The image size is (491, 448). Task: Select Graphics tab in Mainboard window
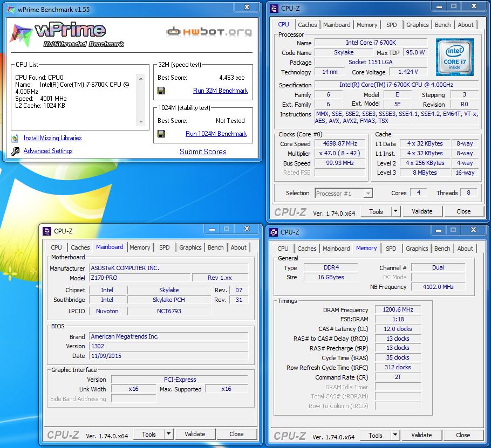coord(190,247)
